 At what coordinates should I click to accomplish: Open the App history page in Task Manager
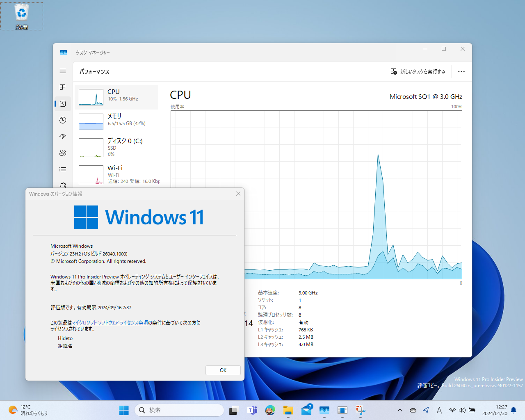[63, 120]
